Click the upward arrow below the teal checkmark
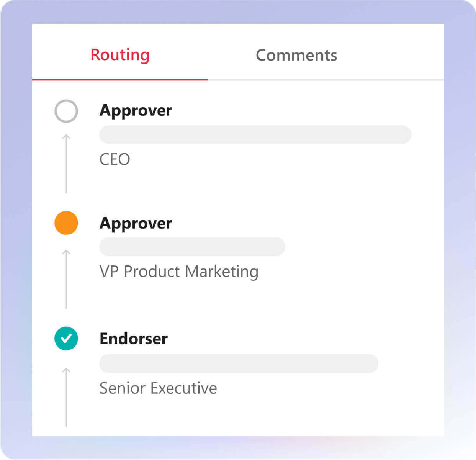Screen dimensions: 476x460 [66, 397]
